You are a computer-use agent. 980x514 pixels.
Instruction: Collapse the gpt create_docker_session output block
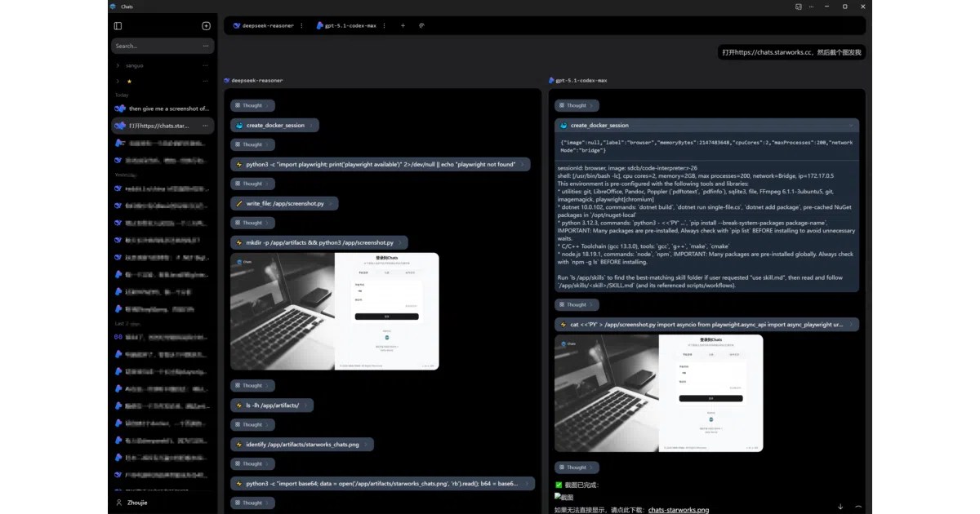[851, 126]
